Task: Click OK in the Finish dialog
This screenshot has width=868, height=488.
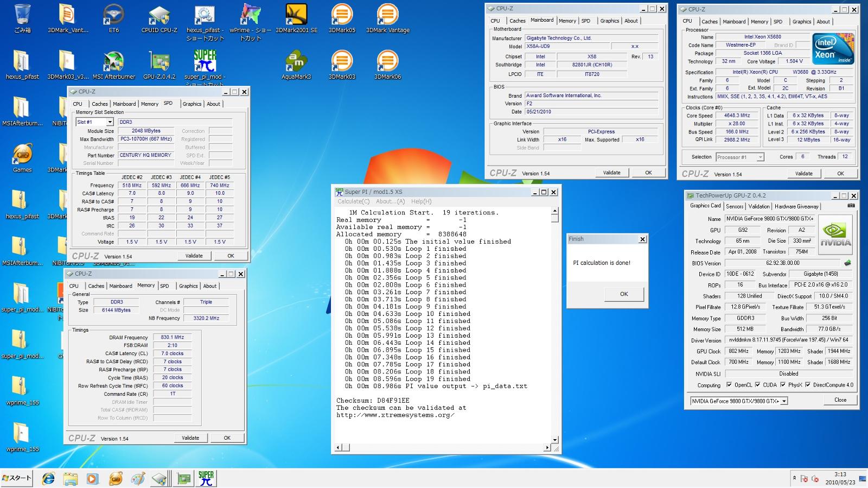Action: [x=624, y=294]
